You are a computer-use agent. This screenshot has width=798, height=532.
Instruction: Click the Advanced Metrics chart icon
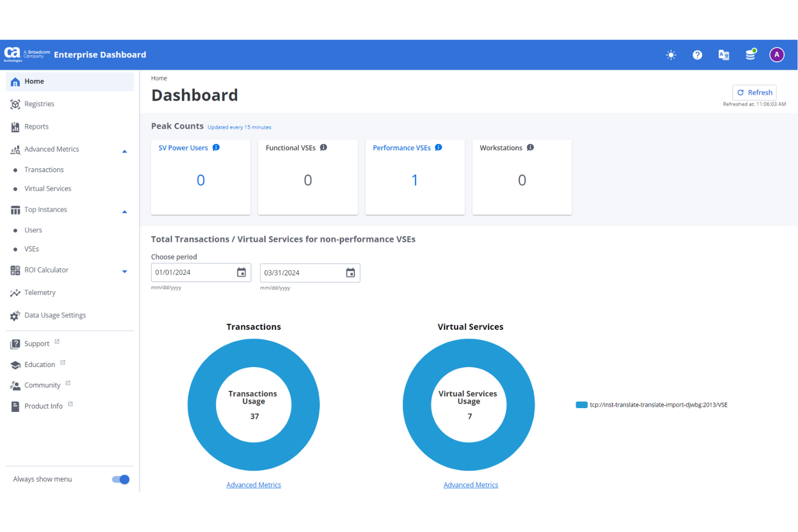tap(15, 149)
